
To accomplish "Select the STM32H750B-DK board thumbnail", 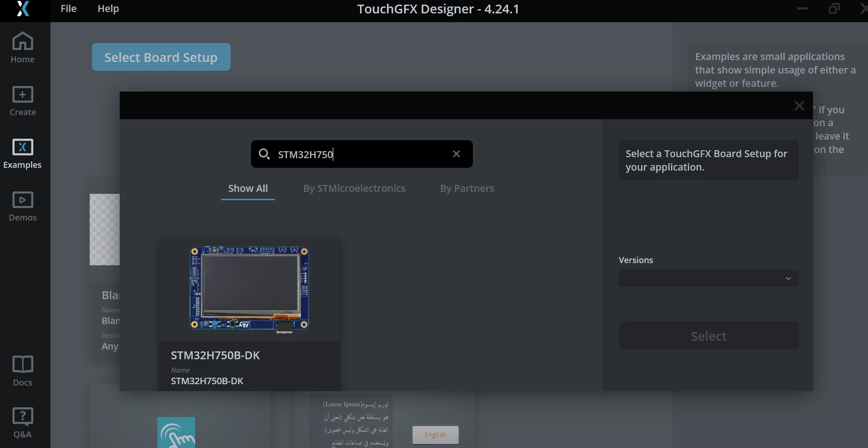I will 249,289.
